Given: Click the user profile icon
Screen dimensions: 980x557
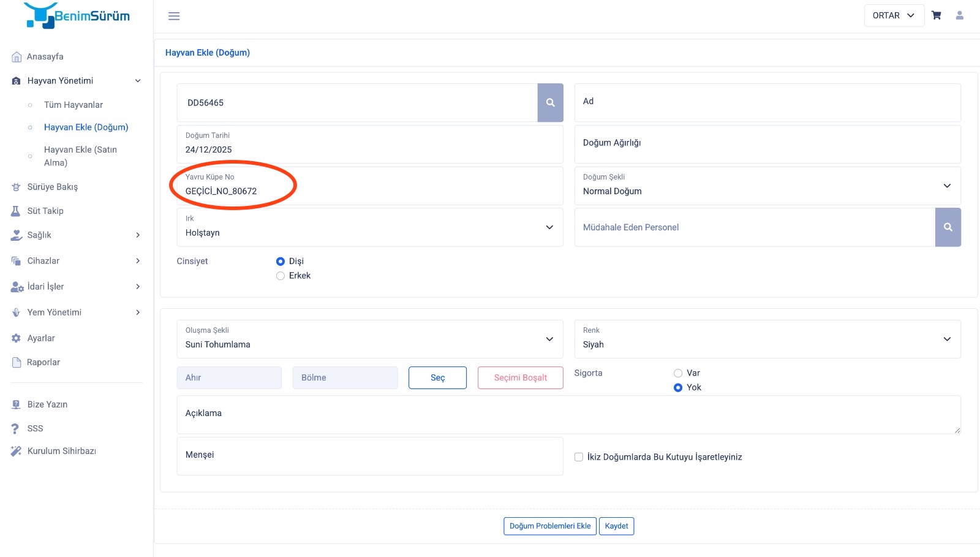Looking at the screenshot, I should (959, 15).
